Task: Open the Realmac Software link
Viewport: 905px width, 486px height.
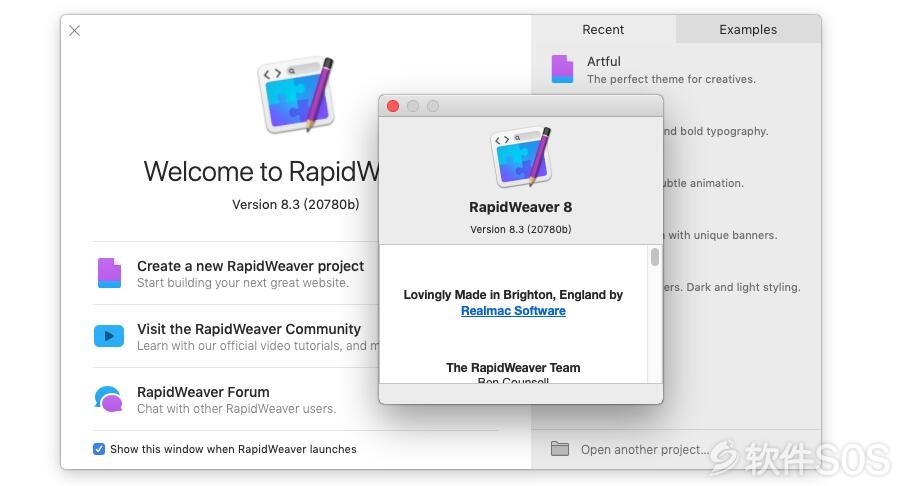Action: 513,311
